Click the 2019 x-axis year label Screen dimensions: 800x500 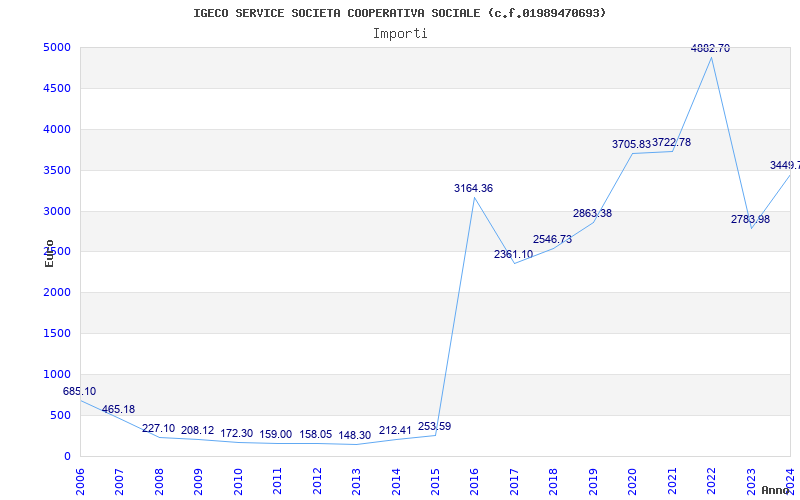click(x=593, y=481)
